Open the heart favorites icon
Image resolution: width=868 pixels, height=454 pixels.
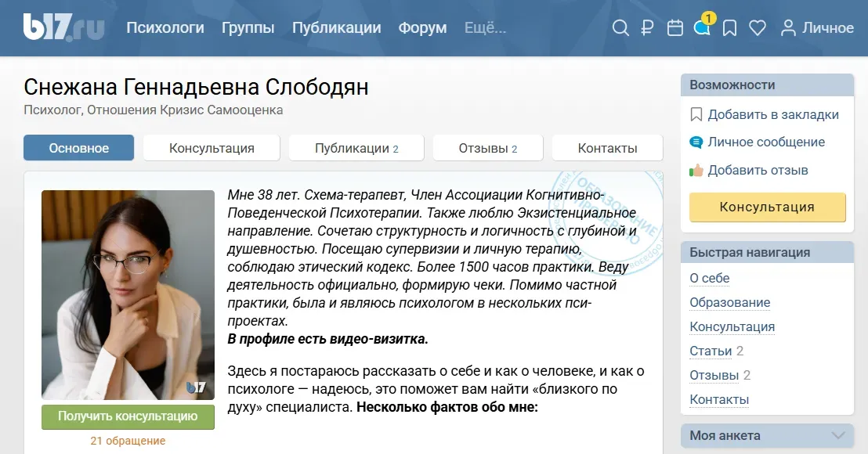[758, 27]
